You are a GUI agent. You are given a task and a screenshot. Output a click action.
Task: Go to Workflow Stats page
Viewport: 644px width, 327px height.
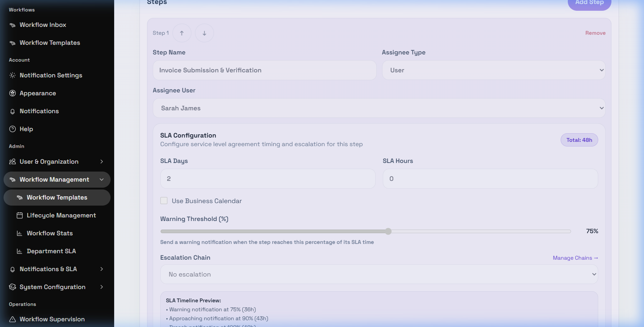(57, 233)
